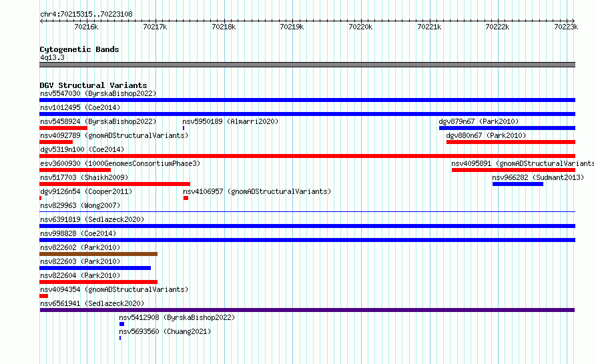The image size is (594, 364).
Task: Click the purple bar under nsv6561941
Action: 307,310
